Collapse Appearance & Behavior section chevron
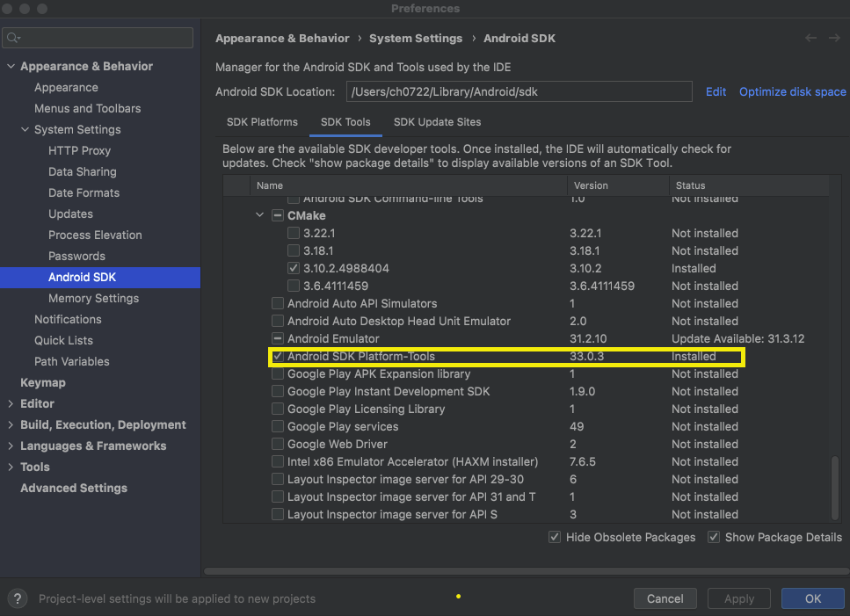Screen dimensions: 850x616 (11, 66)
